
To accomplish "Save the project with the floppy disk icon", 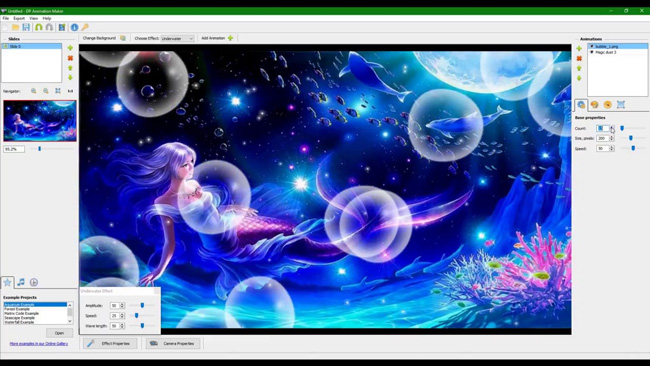I will point(26,27).
